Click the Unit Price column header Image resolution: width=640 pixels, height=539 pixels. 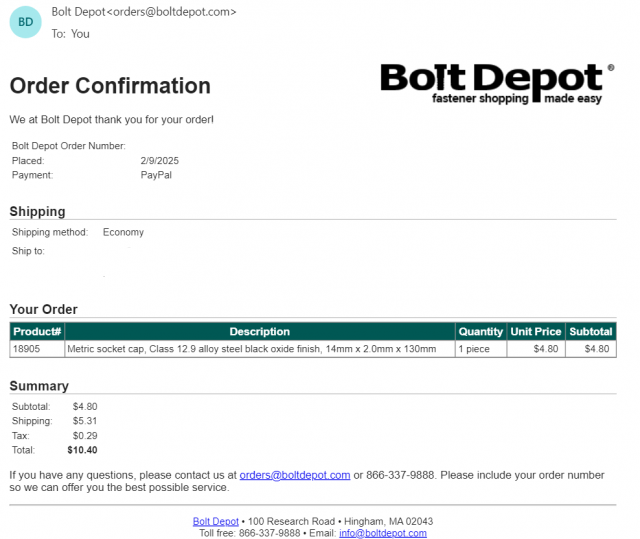pos(536,331)
